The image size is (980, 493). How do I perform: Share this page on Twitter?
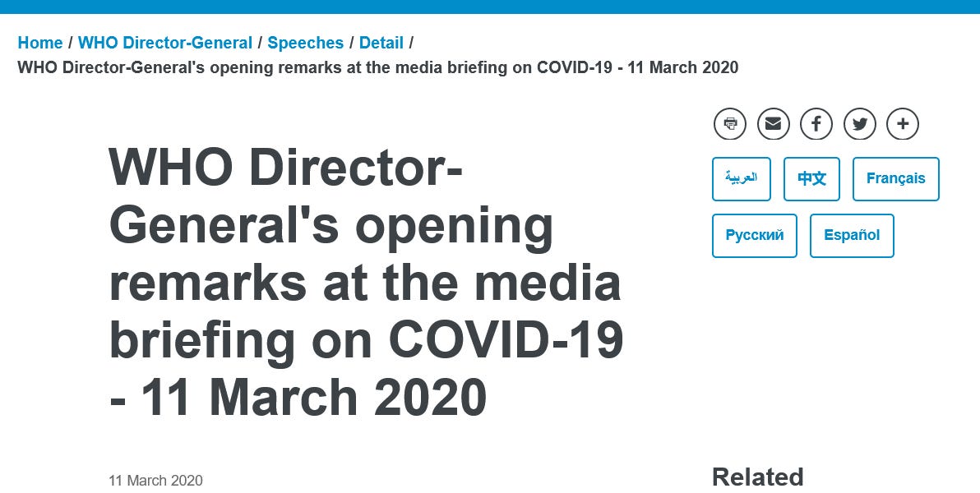point(860,124)
